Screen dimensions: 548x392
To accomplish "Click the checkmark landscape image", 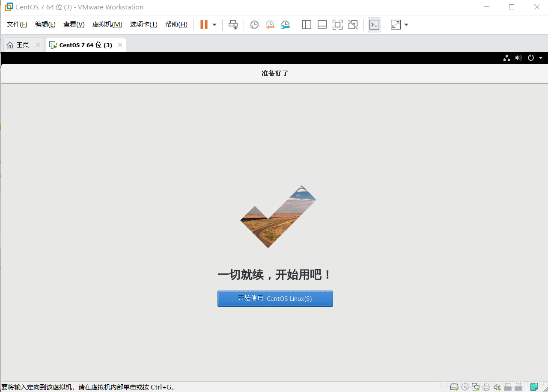I will click(278, 217).
